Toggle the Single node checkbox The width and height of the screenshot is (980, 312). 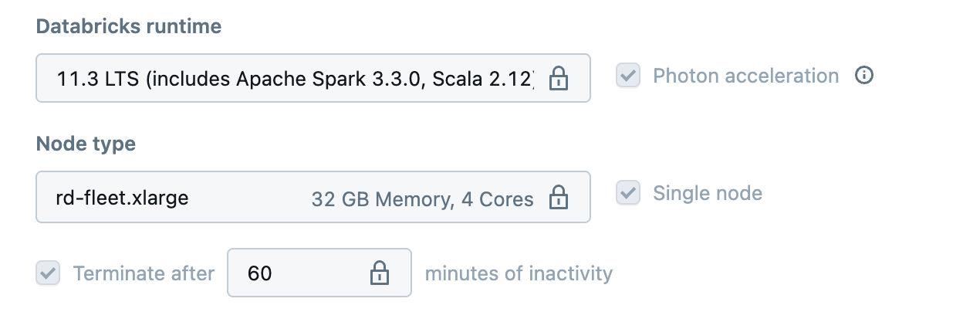628,193
